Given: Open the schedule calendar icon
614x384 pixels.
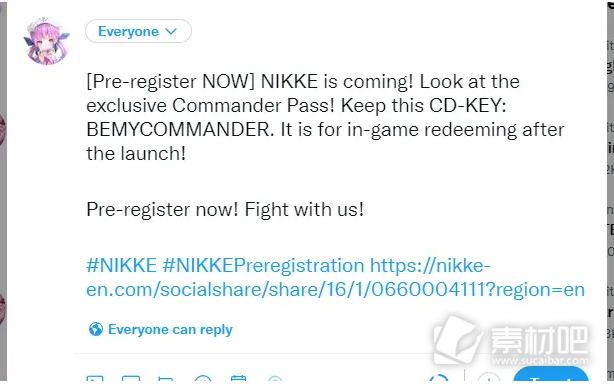Looking at the screenshot, I should coord(238,378).
